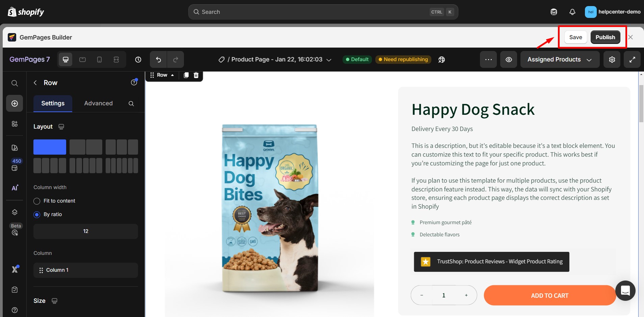Click the Publish button

click(x=605, y=37)
